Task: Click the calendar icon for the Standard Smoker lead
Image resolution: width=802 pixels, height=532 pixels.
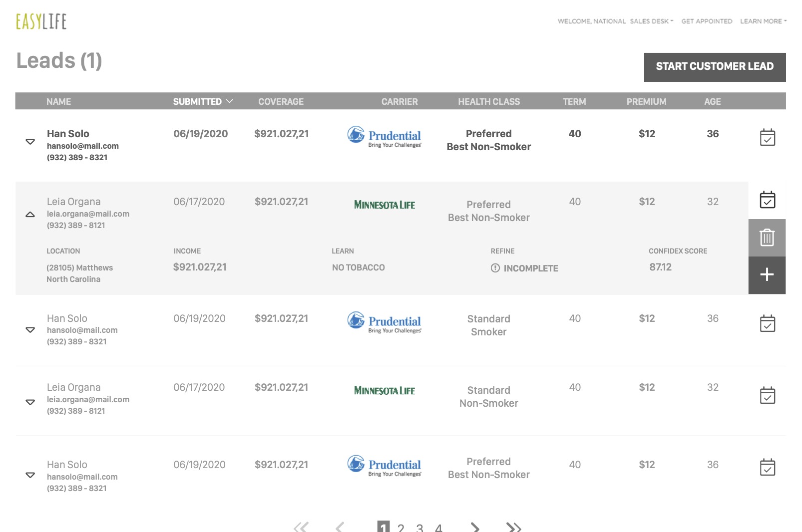Action: 767,323
